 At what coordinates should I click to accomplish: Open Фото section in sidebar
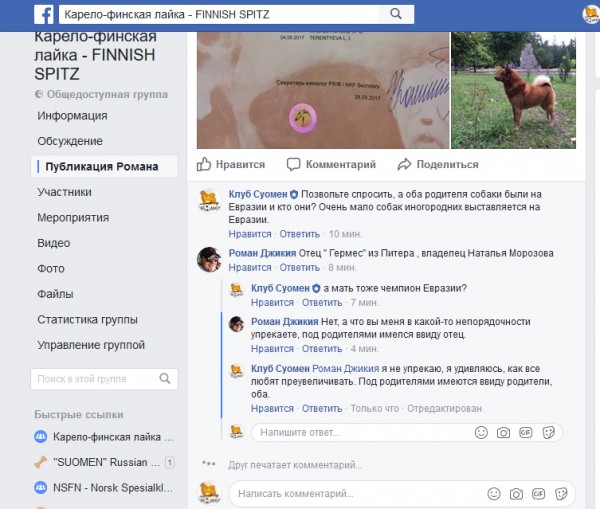[51, 269]
